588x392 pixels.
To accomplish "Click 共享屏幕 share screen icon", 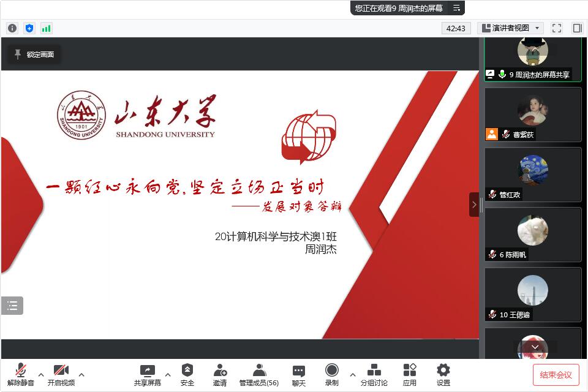I will pyautogui.click(x=148, y=374).
